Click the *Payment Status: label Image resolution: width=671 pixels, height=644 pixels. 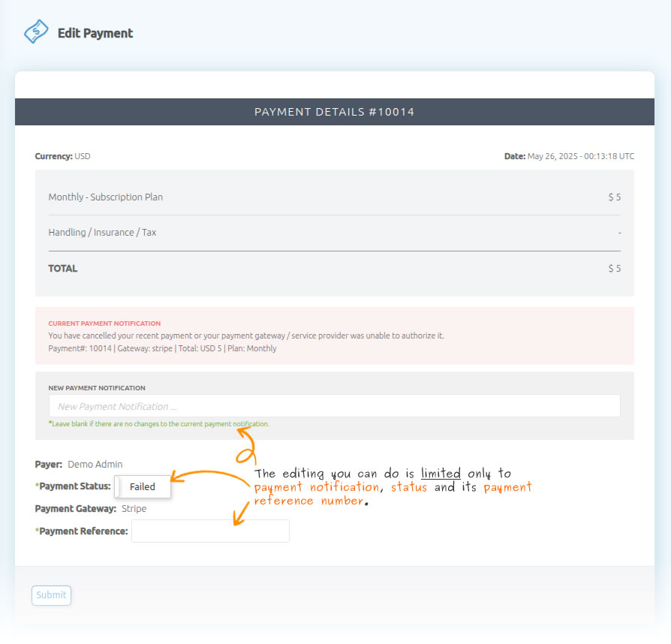[x=73, y=486]
